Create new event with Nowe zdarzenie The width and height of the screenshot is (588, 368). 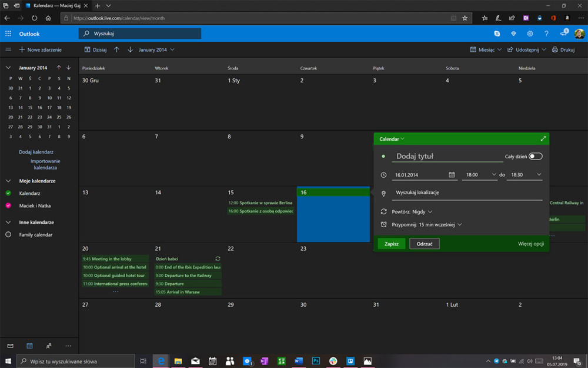[40, 49]
